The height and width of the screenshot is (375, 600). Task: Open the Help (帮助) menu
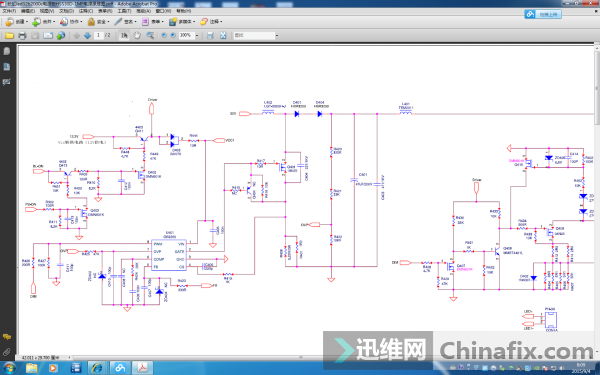(183, 11)
